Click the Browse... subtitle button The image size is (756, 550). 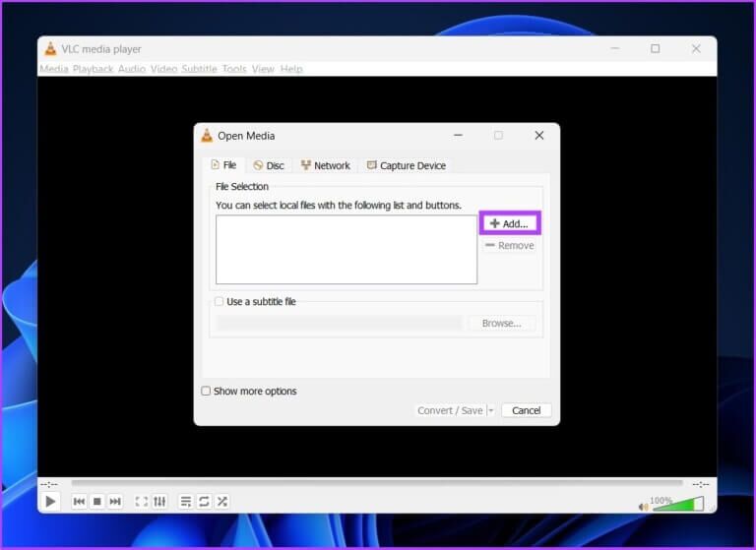point(502,324)
